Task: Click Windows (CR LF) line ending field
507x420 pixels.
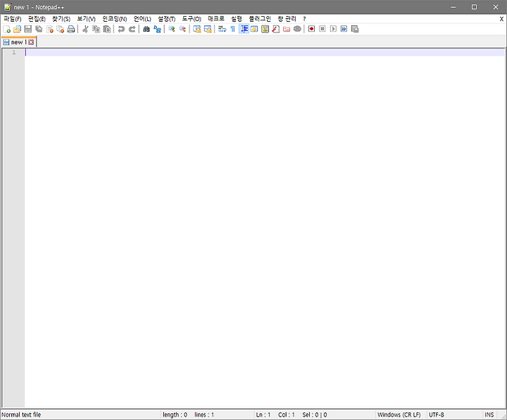Action: 399,414
